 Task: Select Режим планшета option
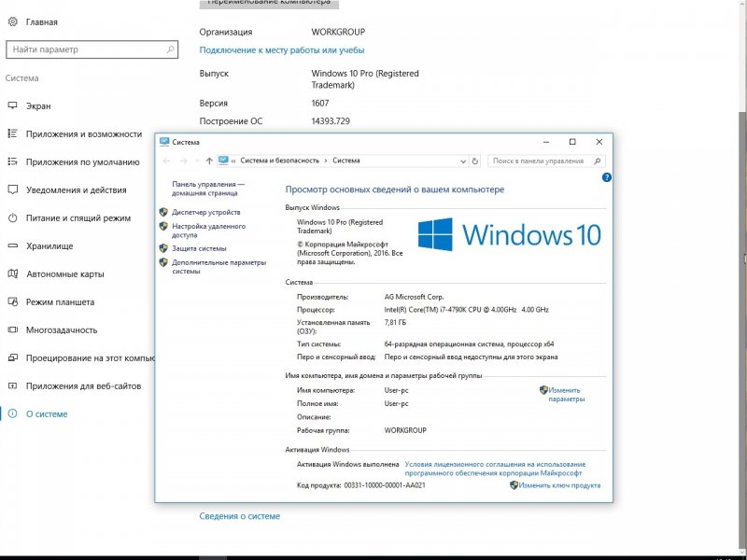(60, 301)
